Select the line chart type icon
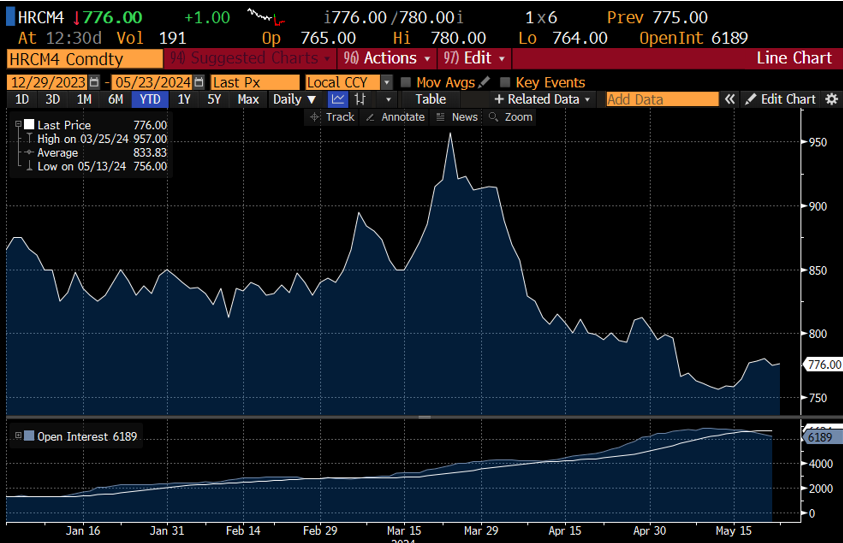Image resolution: width=843 pixels, height=543 pixels. click(x=338, y=99)
